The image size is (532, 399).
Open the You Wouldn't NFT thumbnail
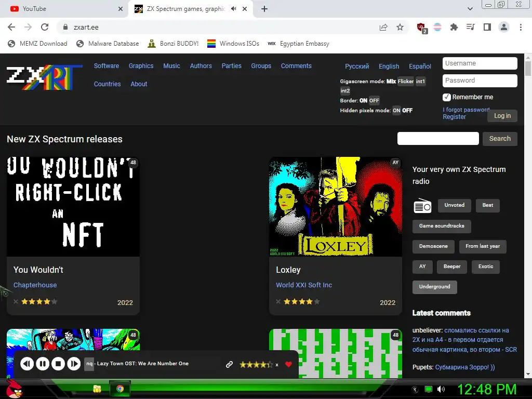73,207
